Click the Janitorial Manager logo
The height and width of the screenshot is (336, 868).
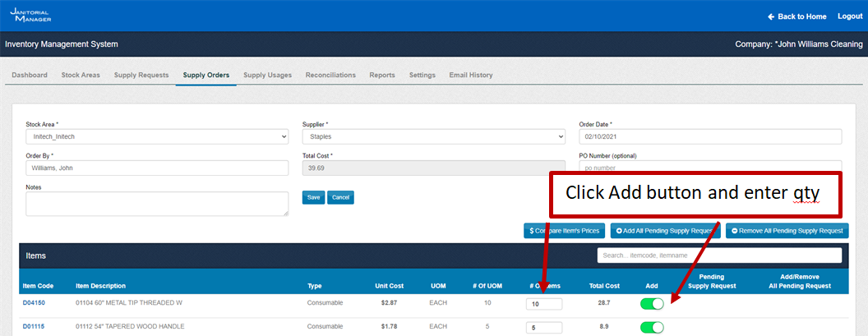[x=31, y=15]
